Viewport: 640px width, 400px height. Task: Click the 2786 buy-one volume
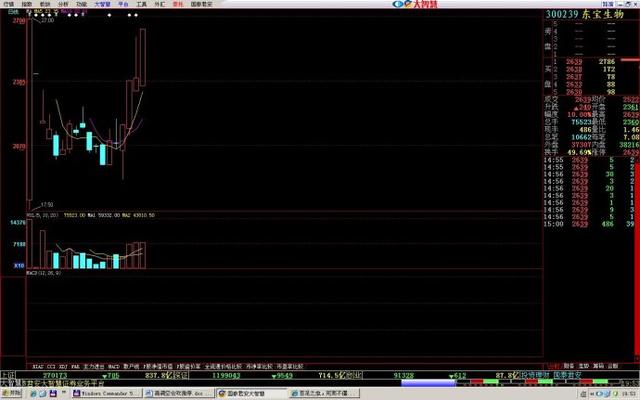pyautogui.click(x=607, y=62)
